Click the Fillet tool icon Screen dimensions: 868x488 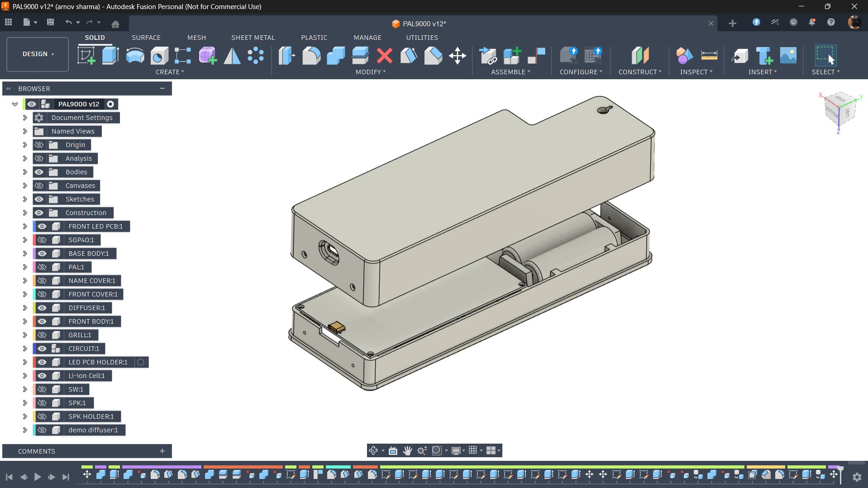pyautogui.click(x=311, y=56)
